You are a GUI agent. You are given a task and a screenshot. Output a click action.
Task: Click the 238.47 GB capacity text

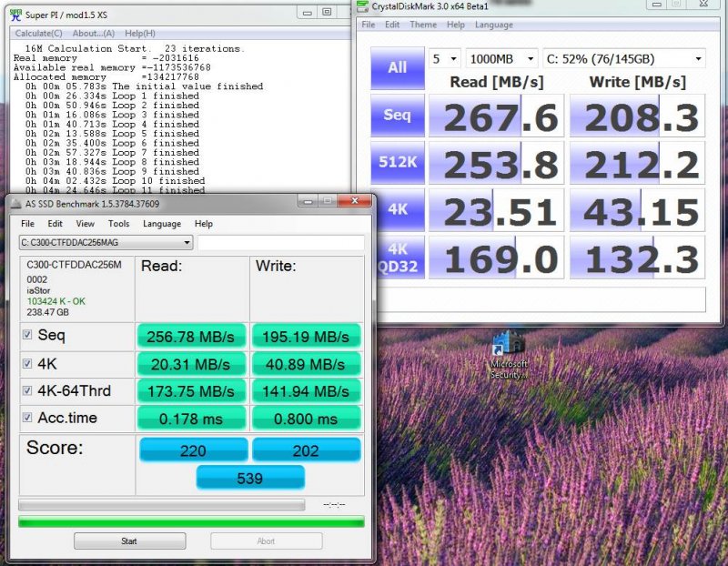pos(48,312)
